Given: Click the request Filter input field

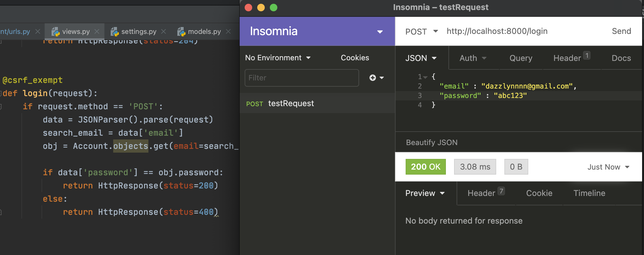Looking at the screenshot, I should click(x=302, y=78).
